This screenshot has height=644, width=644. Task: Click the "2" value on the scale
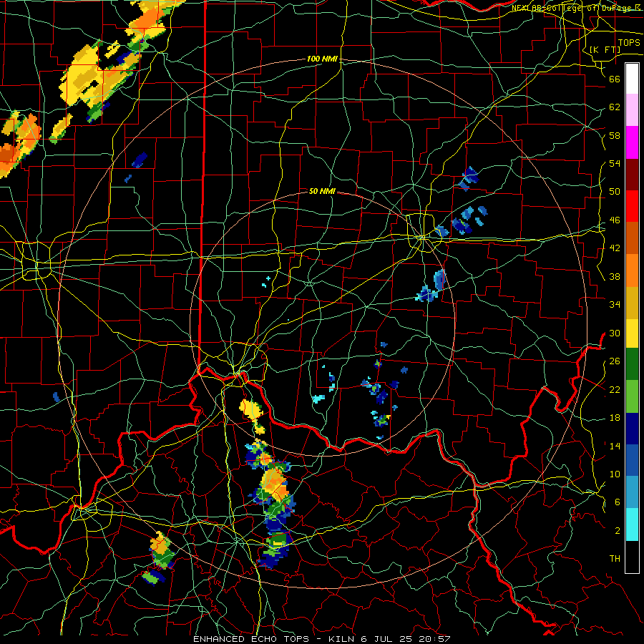point(618,531)
